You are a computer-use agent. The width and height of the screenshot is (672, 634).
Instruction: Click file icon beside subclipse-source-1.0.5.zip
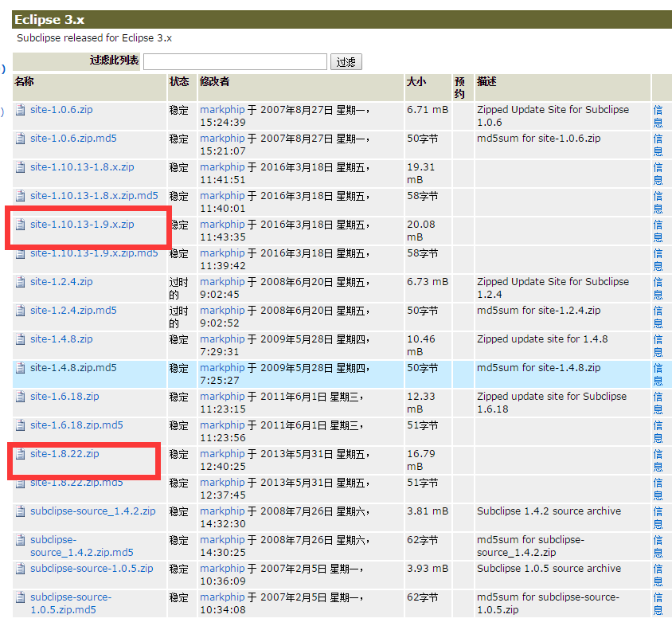20,569
